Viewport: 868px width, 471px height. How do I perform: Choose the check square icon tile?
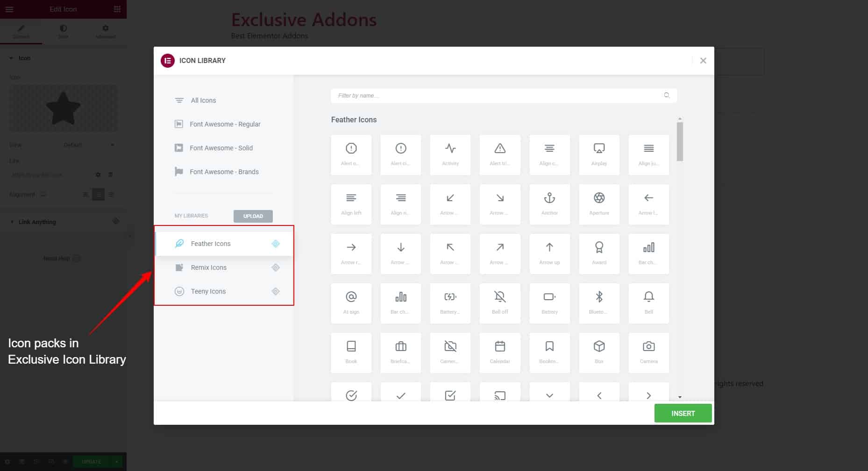tap(450, 392)
